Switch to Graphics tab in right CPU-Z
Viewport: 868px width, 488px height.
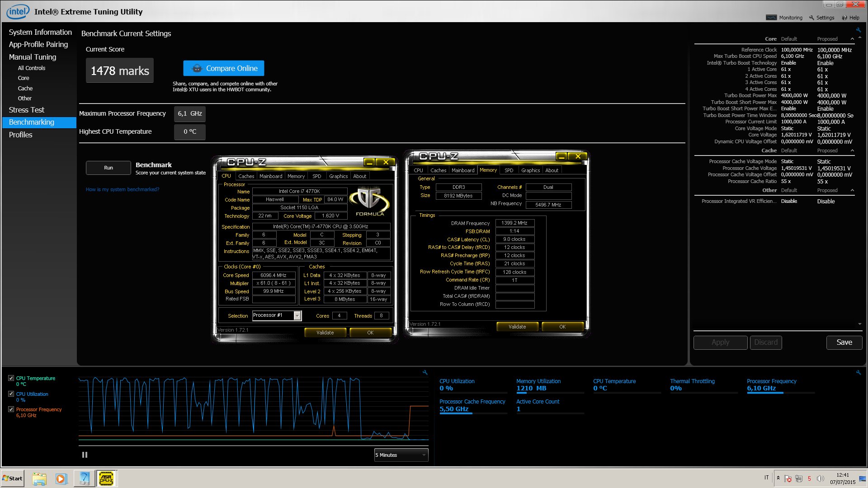pyautogui.click(x=531, y=170)
